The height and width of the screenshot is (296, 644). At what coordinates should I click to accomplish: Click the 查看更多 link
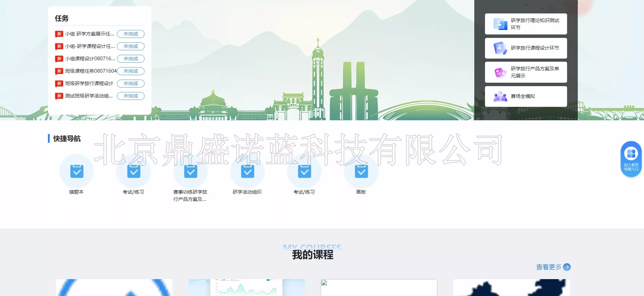point(549,267)
